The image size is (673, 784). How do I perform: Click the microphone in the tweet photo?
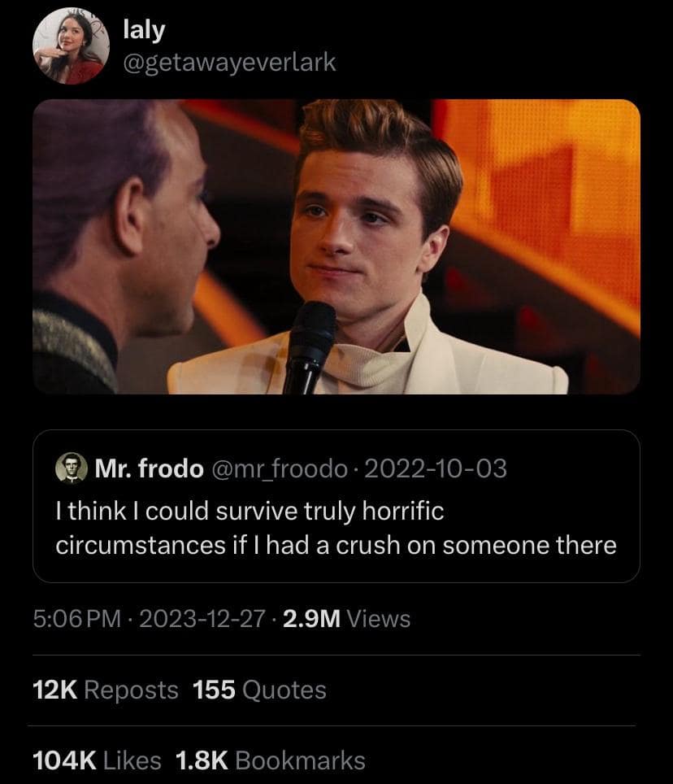coord(309,342)
